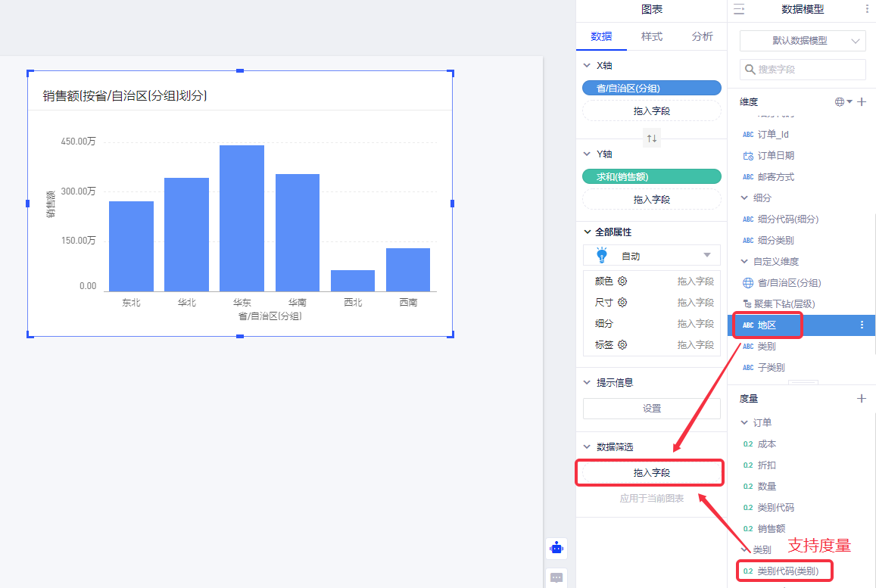
Task: Click the plus icon to add a measure
Action: coord(861,399)
